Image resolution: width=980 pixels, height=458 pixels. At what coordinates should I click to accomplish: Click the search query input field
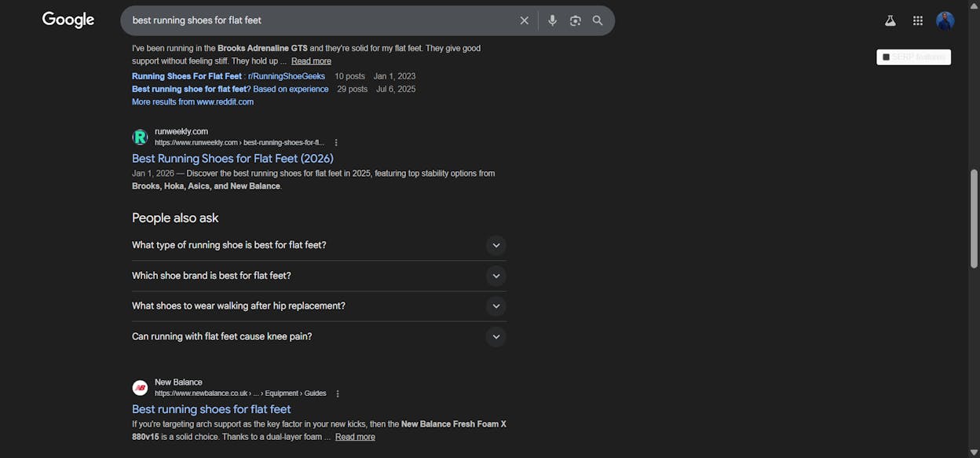322,20
